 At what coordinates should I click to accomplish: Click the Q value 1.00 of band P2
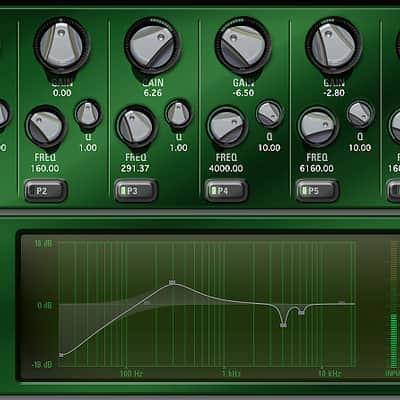(88, 148)
